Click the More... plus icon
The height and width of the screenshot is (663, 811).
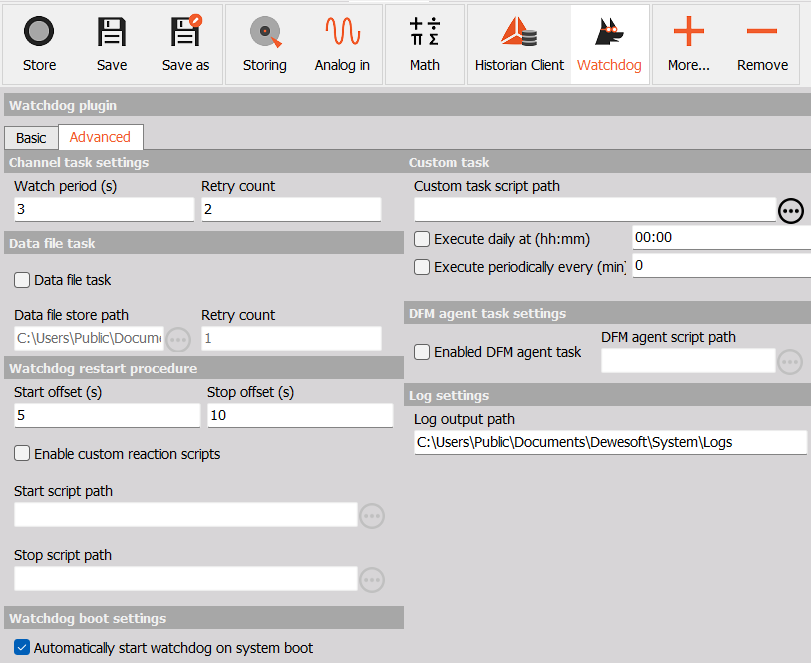click(688, 40)
